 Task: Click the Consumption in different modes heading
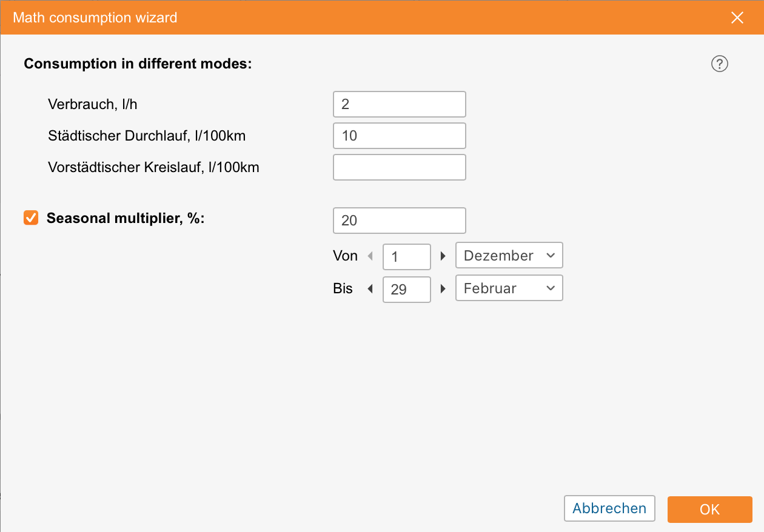138,64
